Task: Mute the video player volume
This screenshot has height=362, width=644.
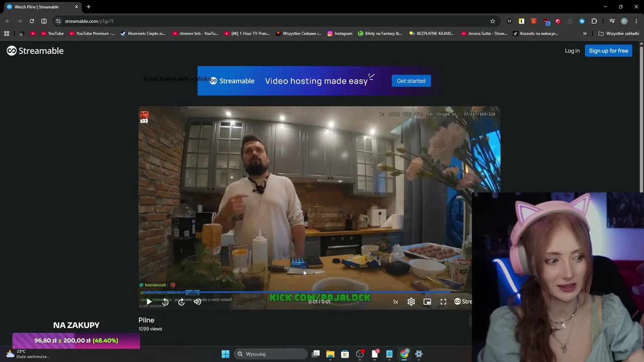Action: [197, 302]
